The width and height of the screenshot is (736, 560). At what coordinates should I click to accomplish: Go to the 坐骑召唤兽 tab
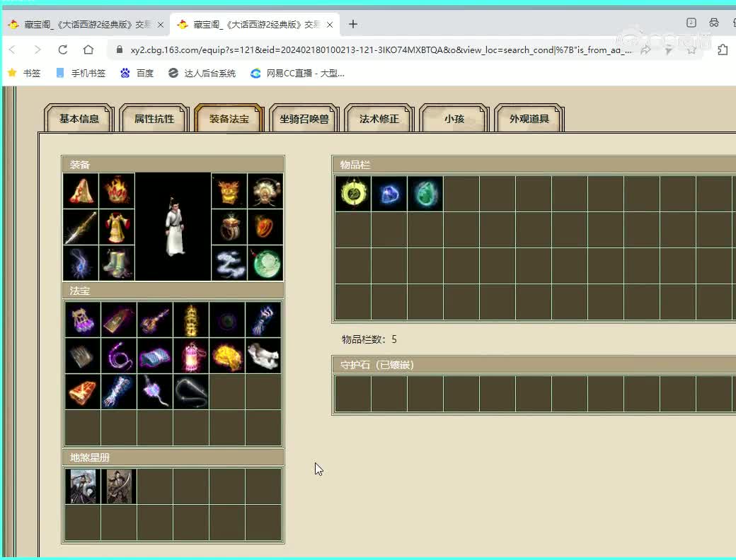click(304, 119)
